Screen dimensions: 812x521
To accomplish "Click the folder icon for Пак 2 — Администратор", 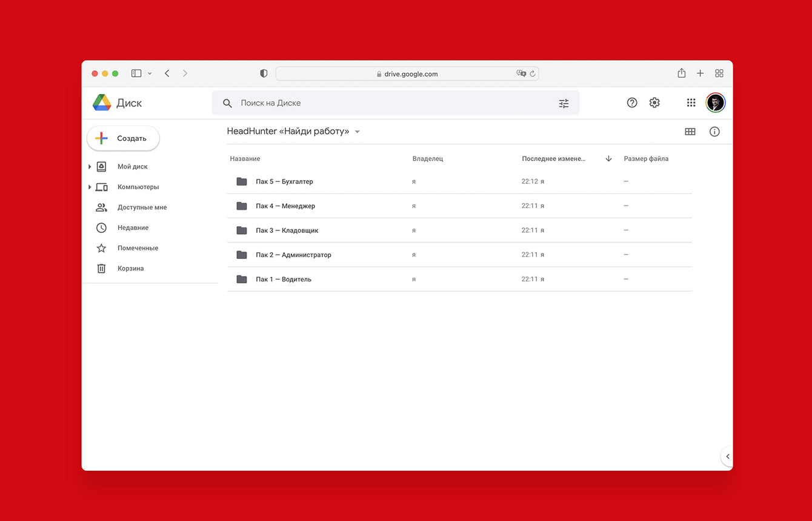I will (x=242, y=255).
